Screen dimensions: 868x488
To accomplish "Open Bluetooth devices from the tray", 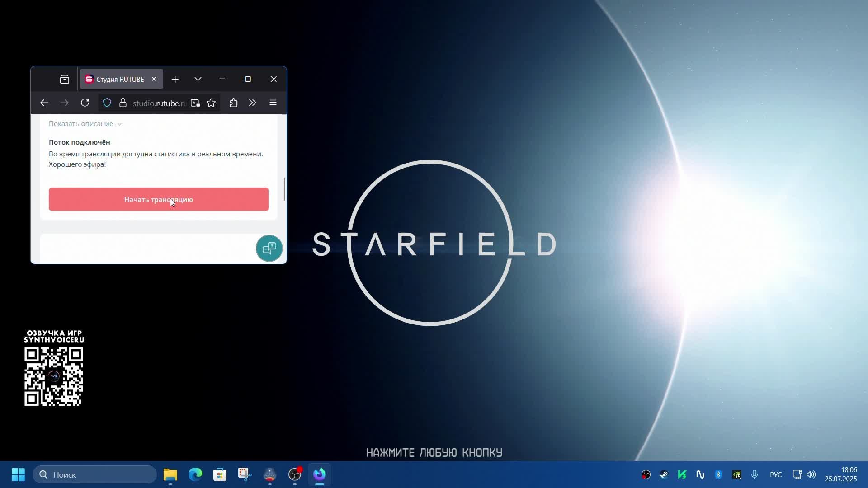I will click(718, 474).
